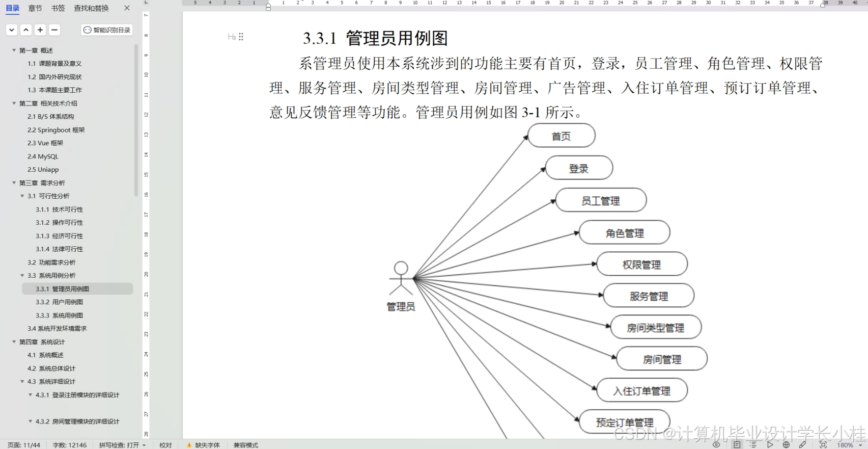Click the H3 heading marker beside the title
This screenshot has height=449, width=868.
coord(232,37)
